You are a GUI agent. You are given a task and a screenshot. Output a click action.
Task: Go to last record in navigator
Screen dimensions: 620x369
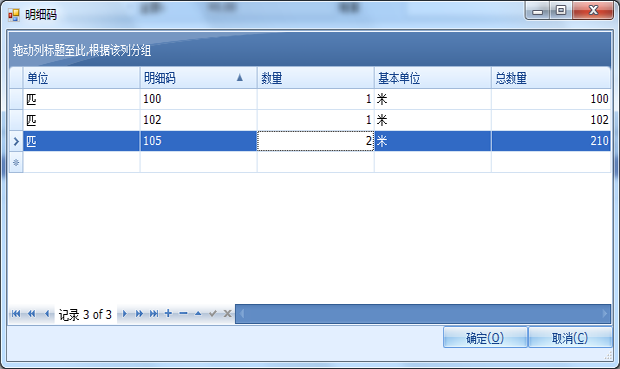[154, 314]
